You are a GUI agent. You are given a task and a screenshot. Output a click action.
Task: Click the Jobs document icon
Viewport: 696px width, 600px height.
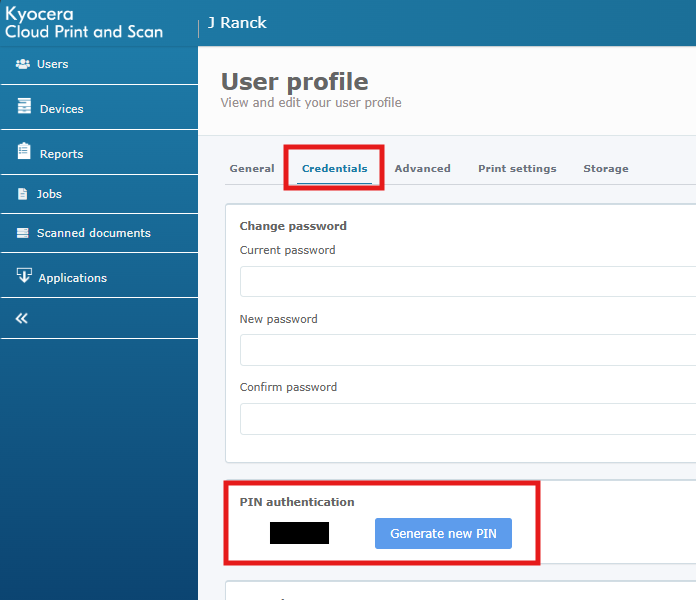[x=24, y=194]
